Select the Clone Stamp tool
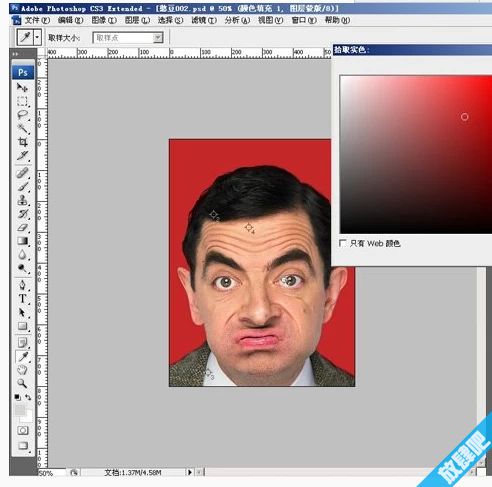The width and height of the screenshot is (492, 487). pos(22,200)
